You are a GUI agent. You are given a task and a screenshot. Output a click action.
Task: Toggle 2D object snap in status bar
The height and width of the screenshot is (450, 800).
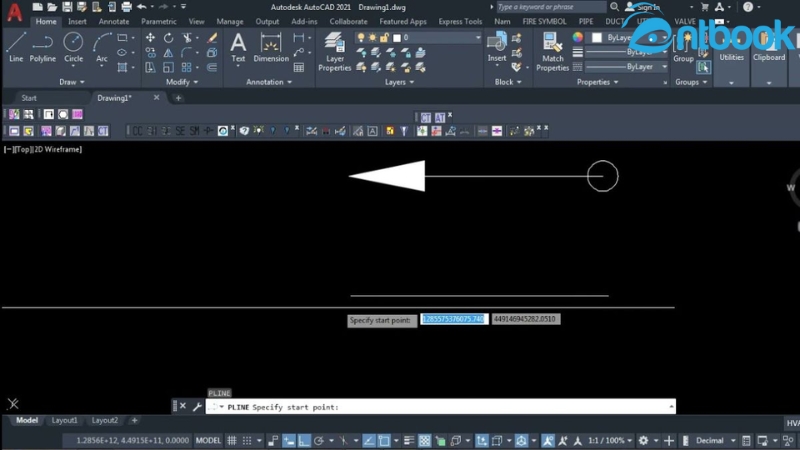point(384,440)
